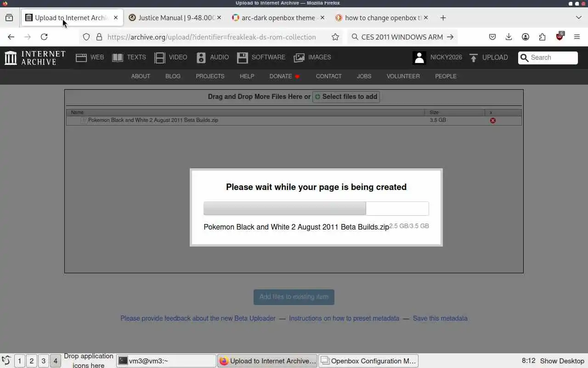Open Beta Uploader feedback link
This screenshot has height=368, width=588.
coord(198,318)
